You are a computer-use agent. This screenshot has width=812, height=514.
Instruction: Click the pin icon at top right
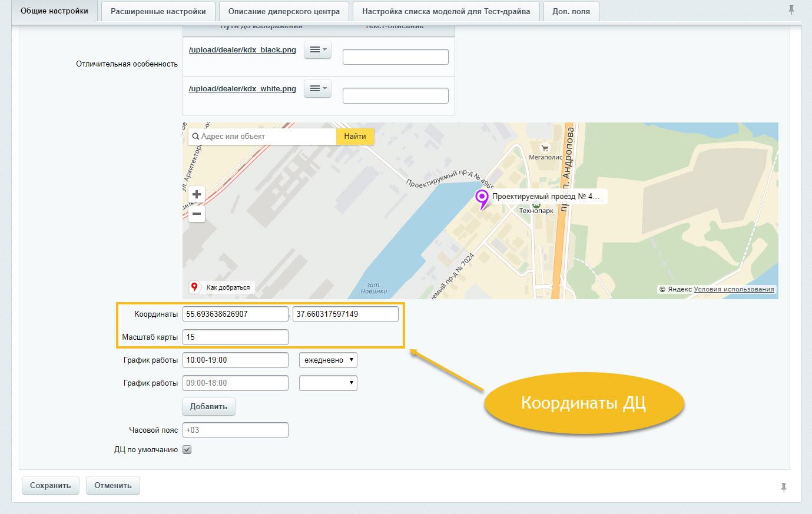point(791,10)
